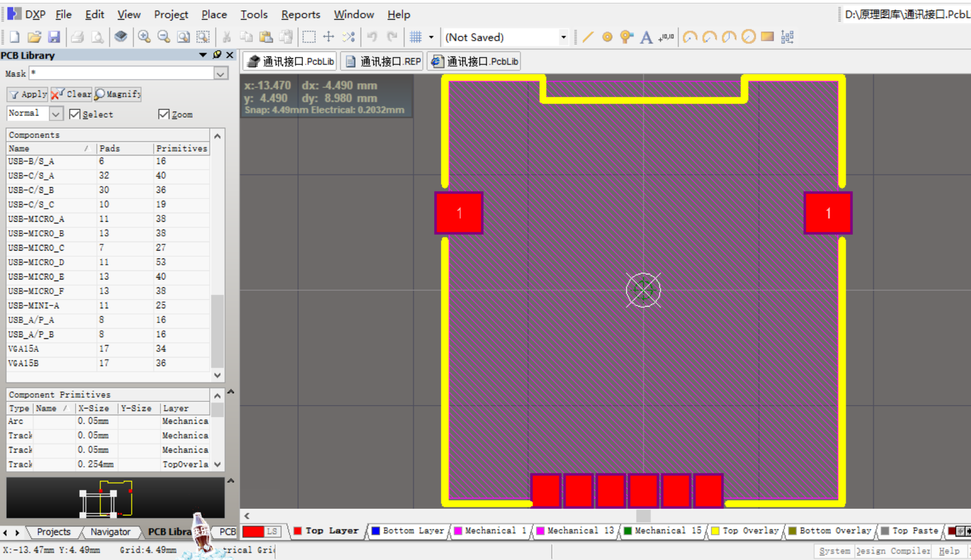Toggle the snap grid icon
This screenshot has width=971, height=560.
coord(416,37)
